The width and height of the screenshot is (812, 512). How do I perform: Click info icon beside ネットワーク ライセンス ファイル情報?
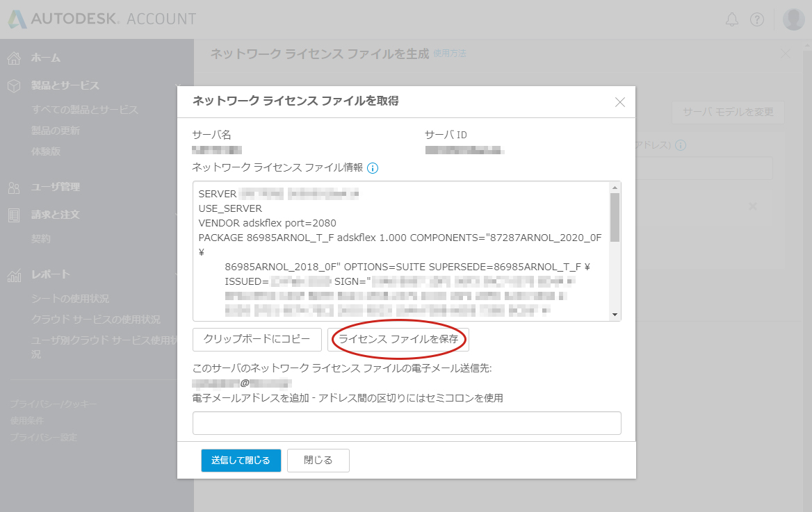(x=373, y=168)
